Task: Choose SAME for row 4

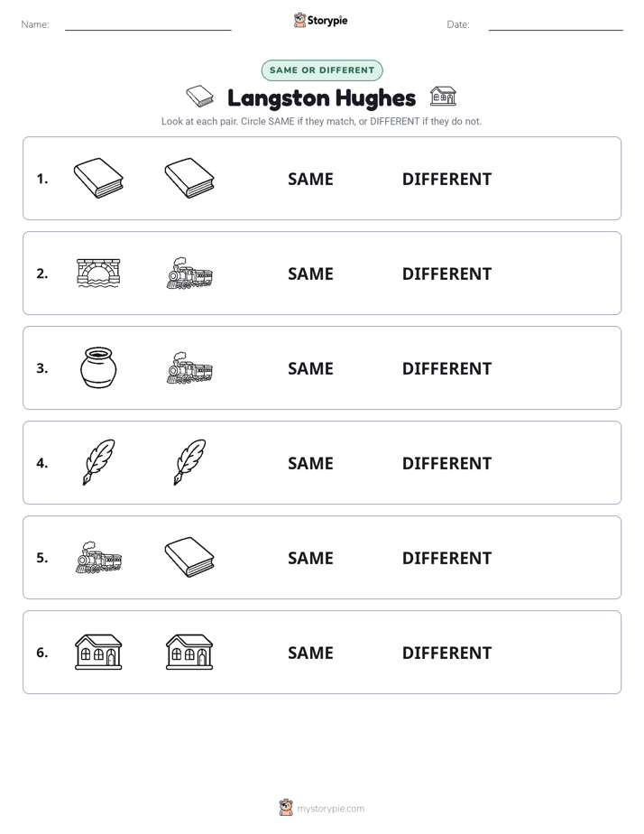Action: (x=310, y=463)
